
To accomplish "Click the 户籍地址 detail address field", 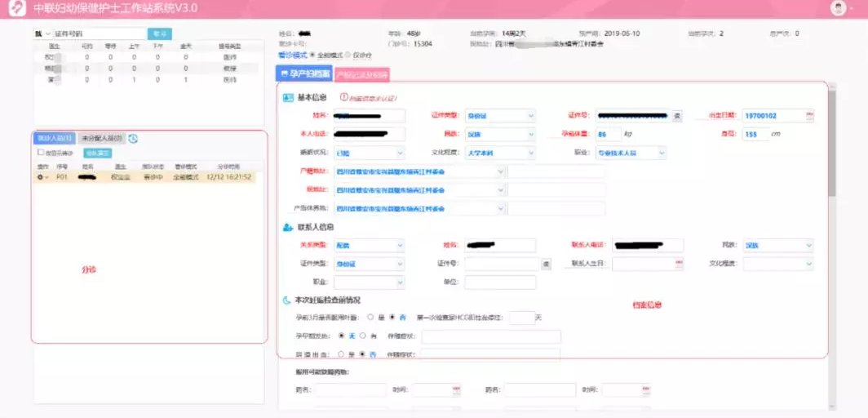I will coord(556,171).
